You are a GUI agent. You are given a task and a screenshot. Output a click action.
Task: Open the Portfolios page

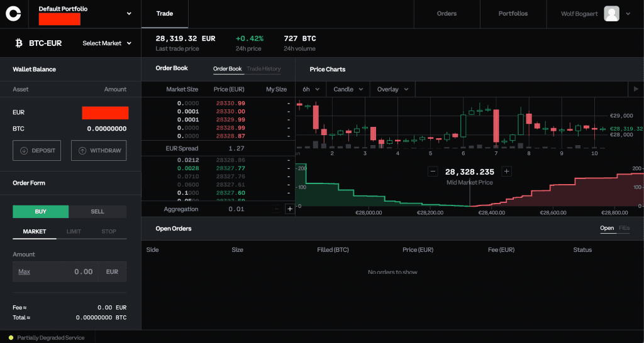click(x=513, y=13)
